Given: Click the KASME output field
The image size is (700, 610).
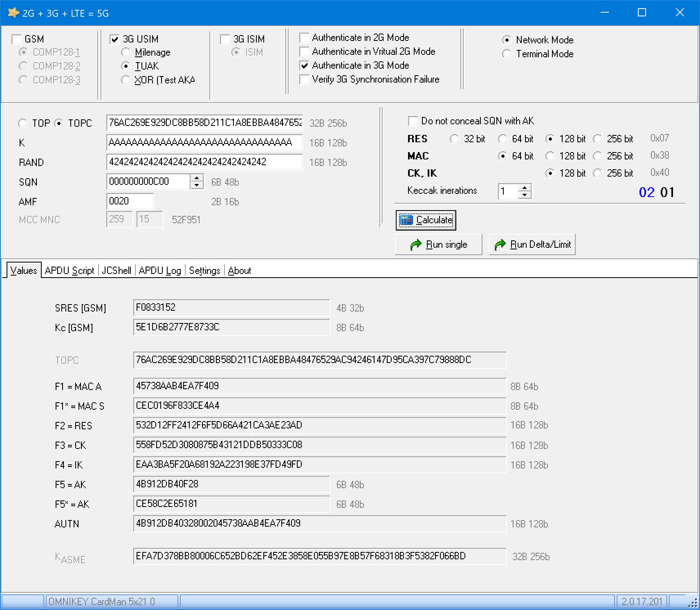Looking at the screenshot, I should (320, 556).
